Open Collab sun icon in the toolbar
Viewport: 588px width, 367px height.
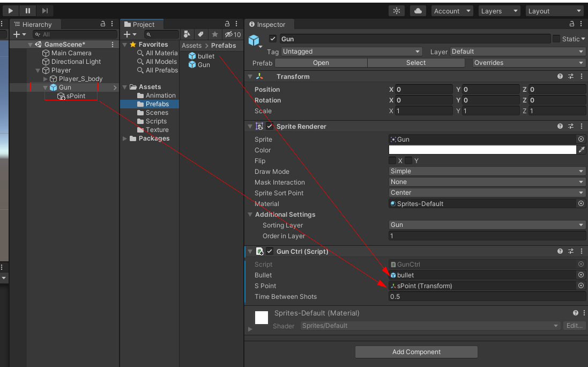pos(396,11)
